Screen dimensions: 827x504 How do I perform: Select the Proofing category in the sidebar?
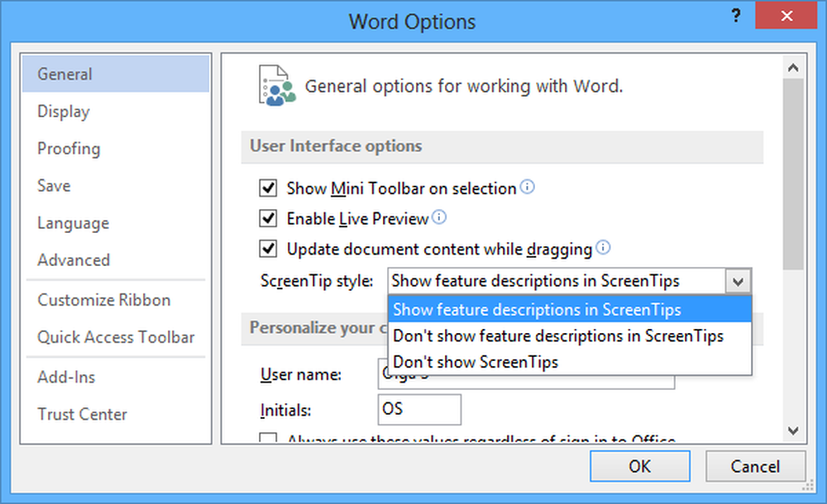[x=69, y=148]
